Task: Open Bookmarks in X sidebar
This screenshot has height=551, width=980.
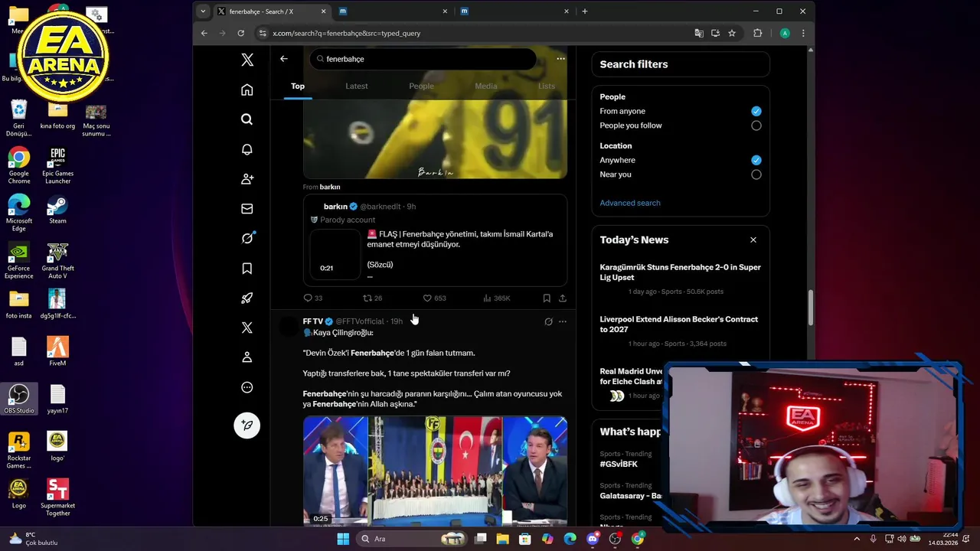Action: (247, 268)
